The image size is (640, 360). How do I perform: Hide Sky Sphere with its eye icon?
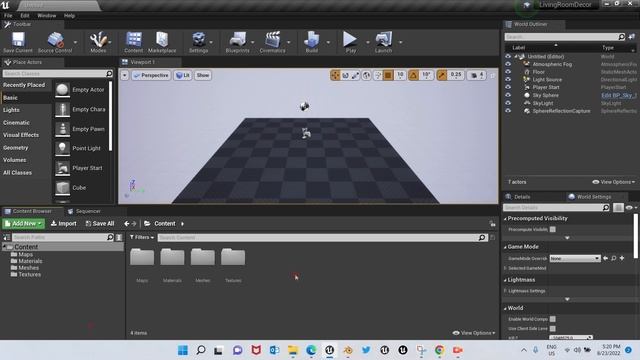[x=508, y=95]
